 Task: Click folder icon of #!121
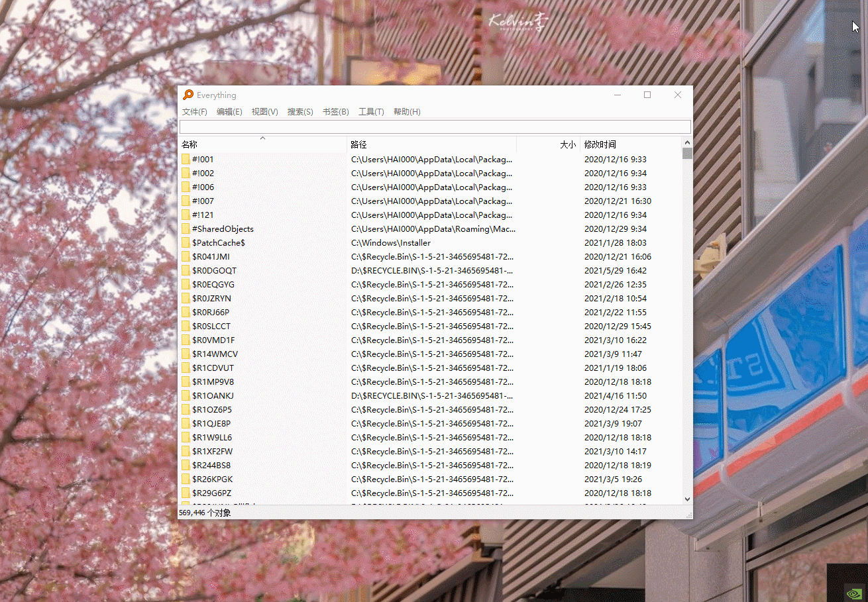point(186,215)
